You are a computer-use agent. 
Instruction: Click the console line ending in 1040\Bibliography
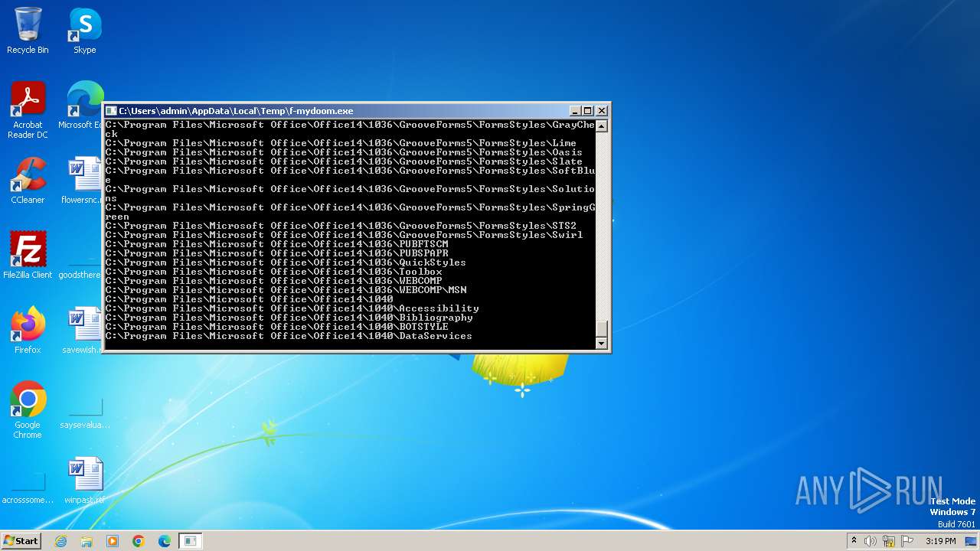tap(289, 318)
